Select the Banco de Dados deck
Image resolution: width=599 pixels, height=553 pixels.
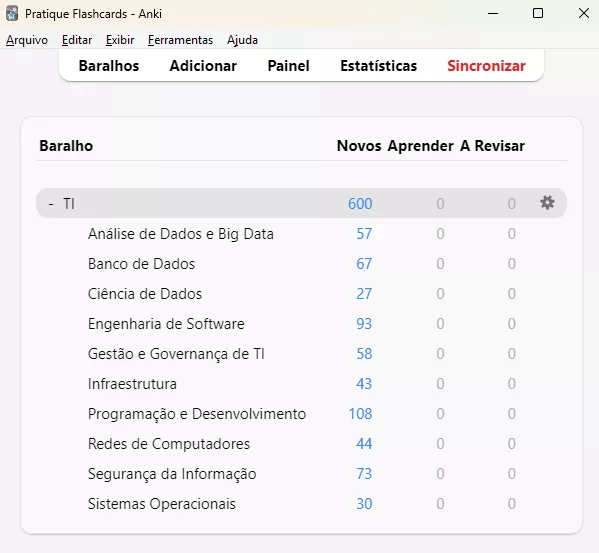pyautogui.click(x=141, y=264)
